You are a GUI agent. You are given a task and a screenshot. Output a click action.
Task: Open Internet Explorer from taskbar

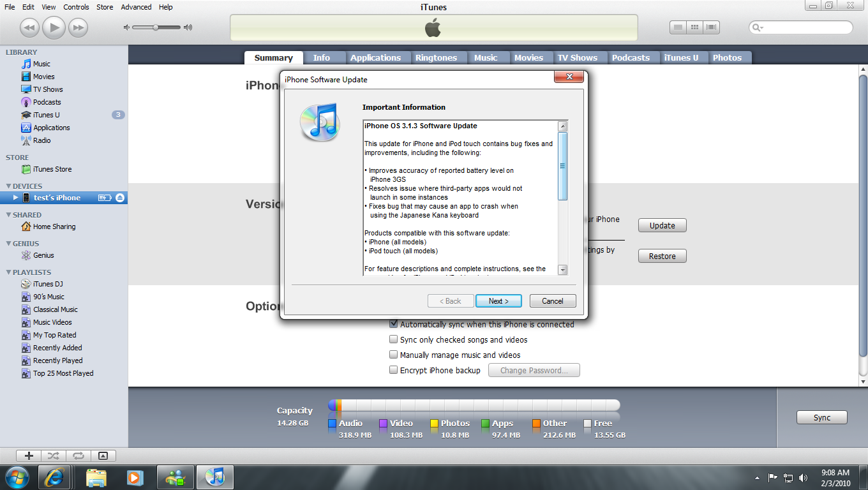click(54, 477)
